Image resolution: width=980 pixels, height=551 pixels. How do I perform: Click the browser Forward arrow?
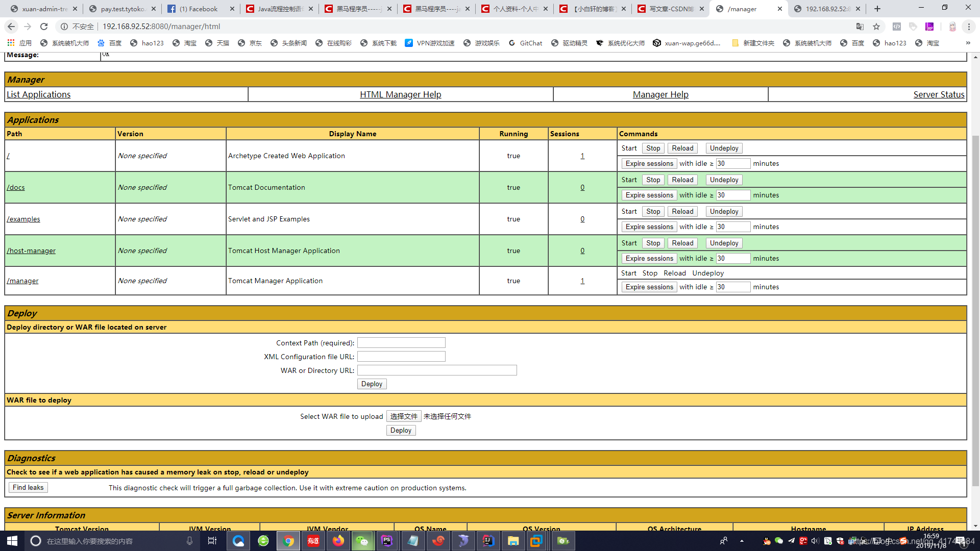pos(28,27)
